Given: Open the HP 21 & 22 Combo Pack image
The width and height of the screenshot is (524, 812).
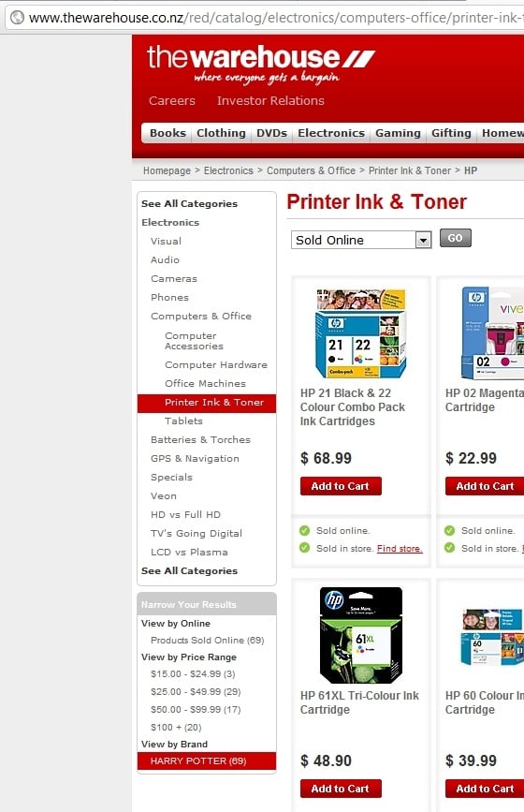Looking at the screenshot, I should [x=361, y=333].
